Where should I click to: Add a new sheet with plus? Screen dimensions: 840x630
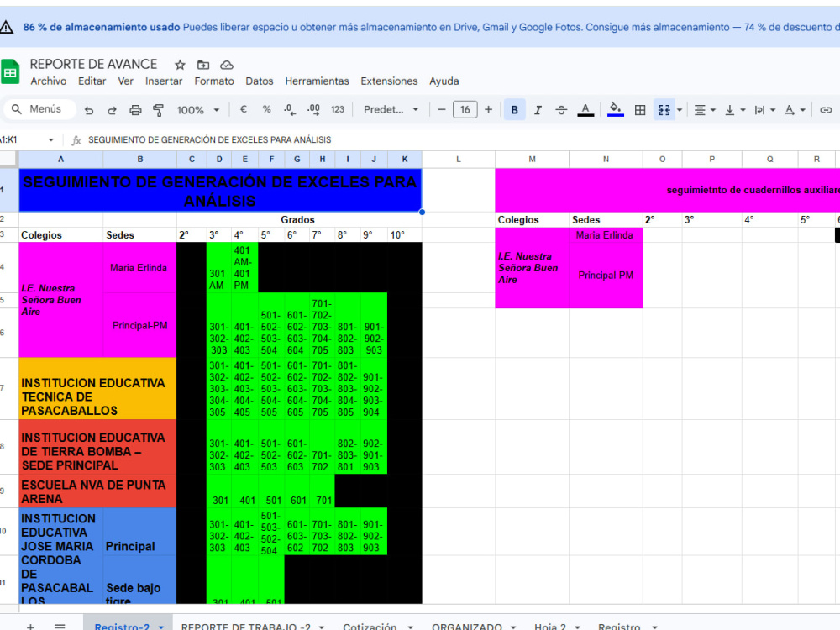[30, 627]
